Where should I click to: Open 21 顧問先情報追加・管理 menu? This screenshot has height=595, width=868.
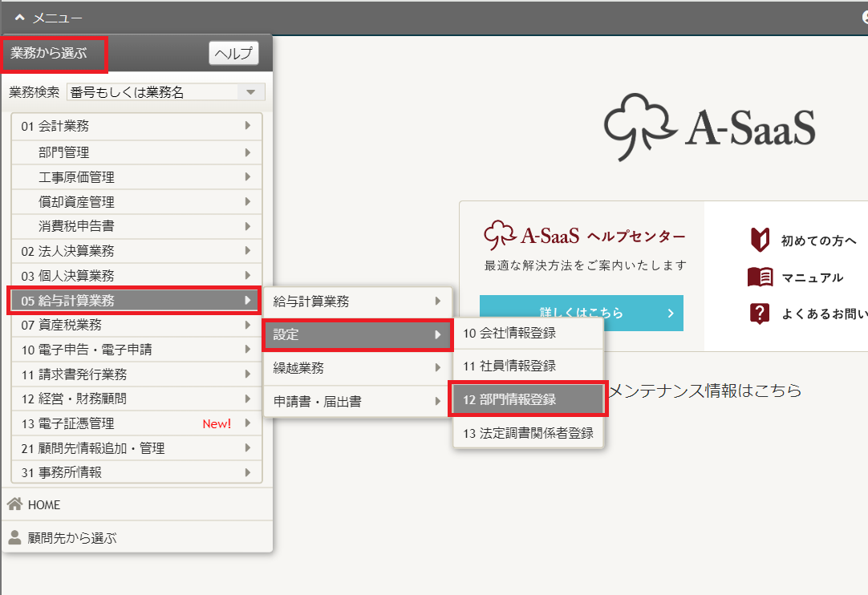(136, 447)
